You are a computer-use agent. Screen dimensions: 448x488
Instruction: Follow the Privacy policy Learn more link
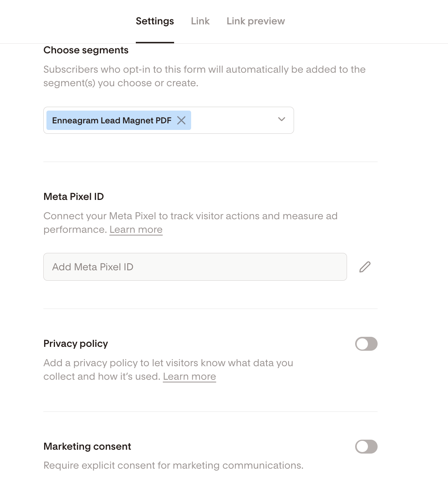click(189, 377)
